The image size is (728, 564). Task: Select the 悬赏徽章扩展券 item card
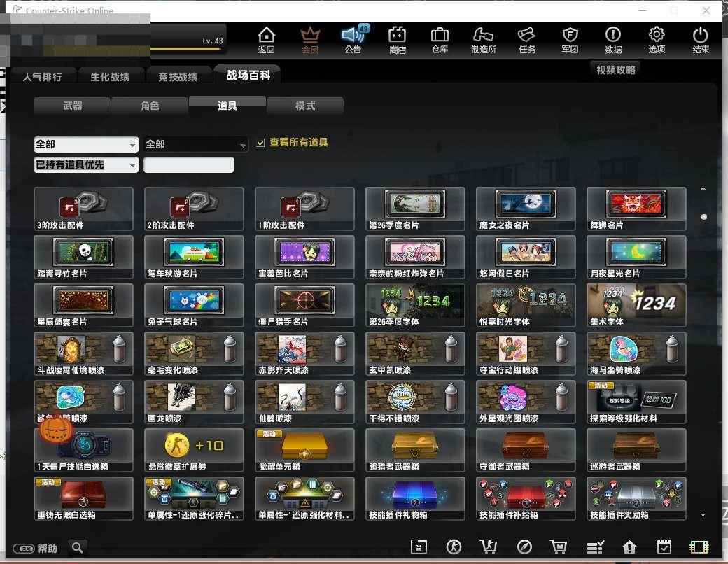coord(194,450)
